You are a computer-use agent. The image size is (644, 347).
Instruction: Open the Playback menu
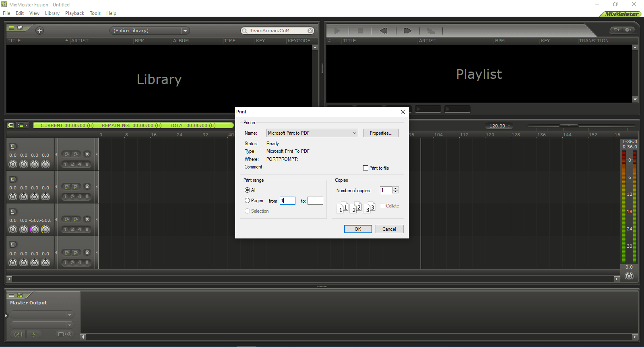pos(75,13)
